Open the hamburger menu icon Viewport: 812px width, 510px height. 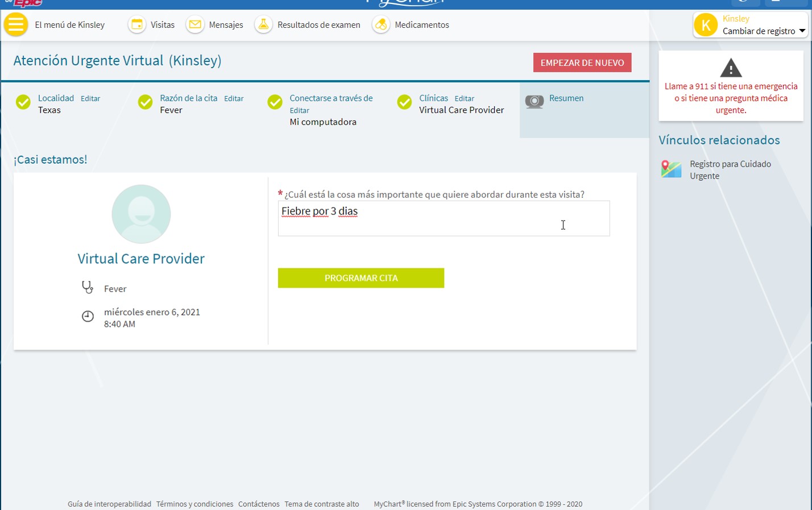pyautogui.click(x=16, y=25)
